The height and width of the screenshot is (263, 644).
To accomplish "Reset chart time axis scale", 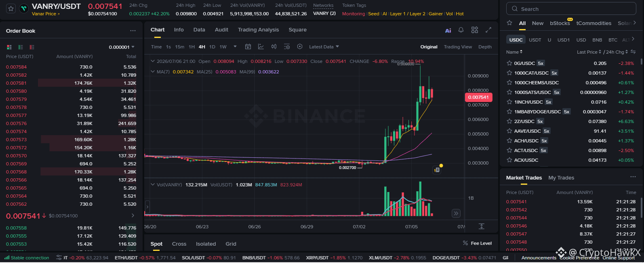I will (482, 226).
